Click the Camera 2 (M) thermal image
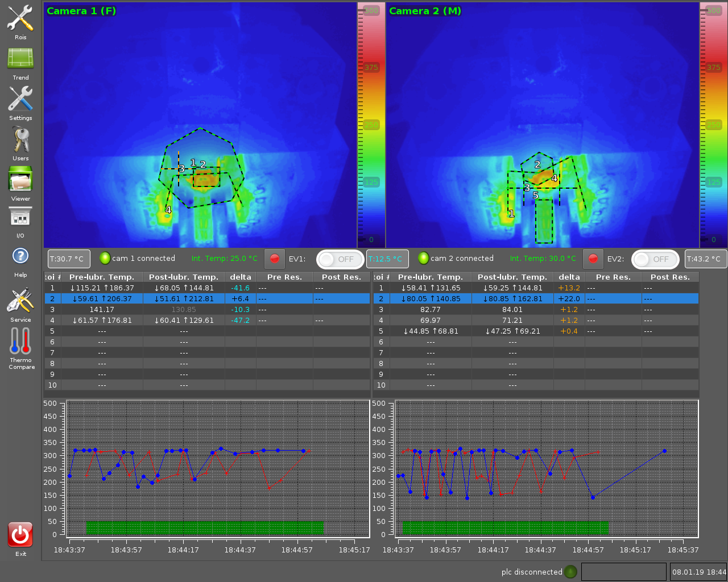 542,125
